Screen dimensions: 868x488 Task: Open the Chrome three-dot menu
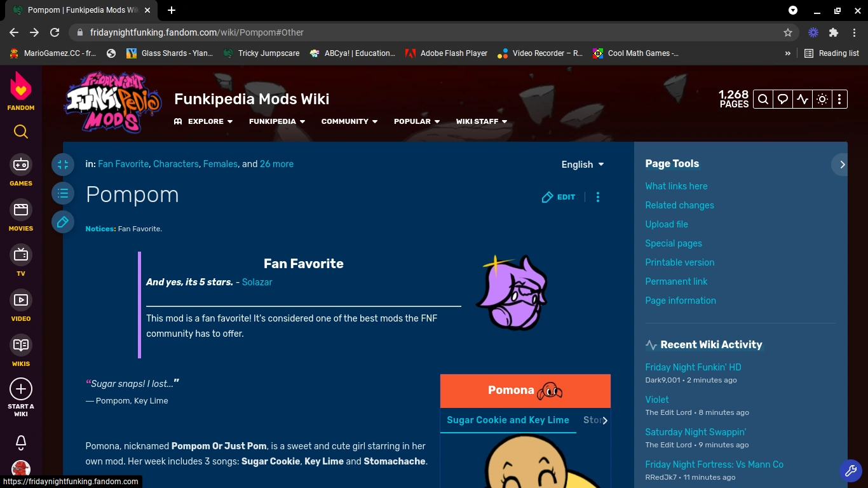pos(854,32)
